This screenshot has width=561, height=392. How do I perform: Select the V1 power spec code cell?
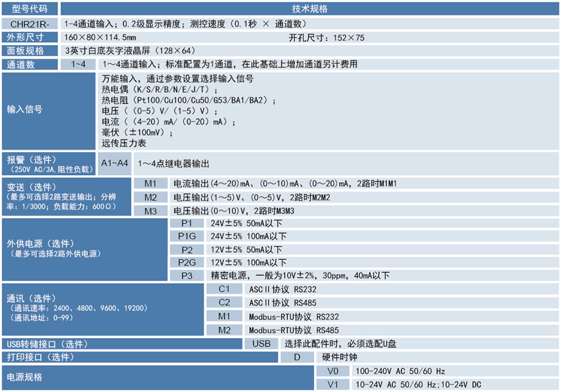pos(333,385)
